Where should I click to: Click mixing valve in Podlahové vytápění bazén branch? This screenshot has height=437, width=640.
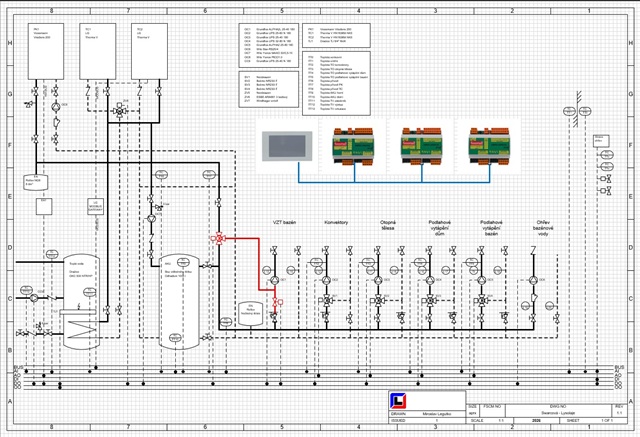(482, 301)
